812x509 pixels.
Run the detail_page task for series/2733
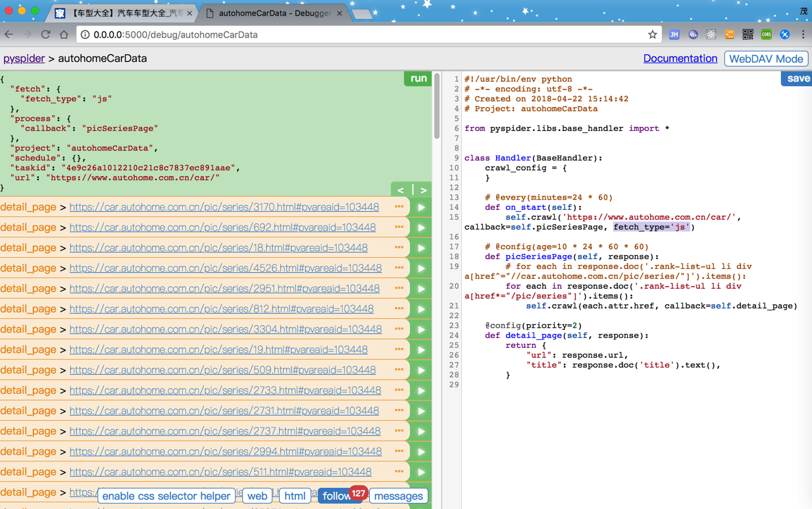(421, 391)
